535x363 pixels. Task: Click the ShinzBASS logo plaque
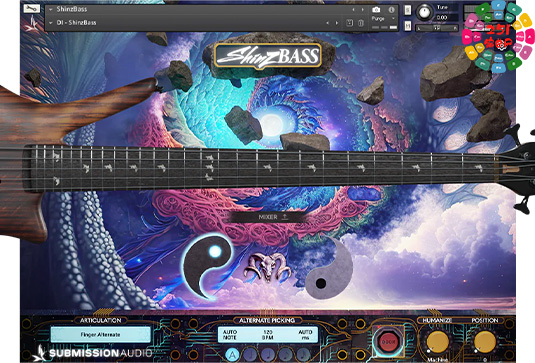pos(268,56)
